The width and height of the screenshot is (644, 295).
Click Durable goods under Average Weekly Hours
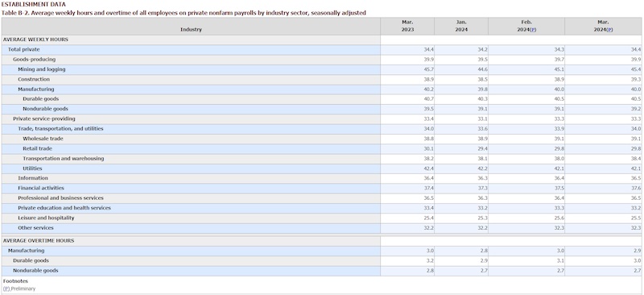41,99
